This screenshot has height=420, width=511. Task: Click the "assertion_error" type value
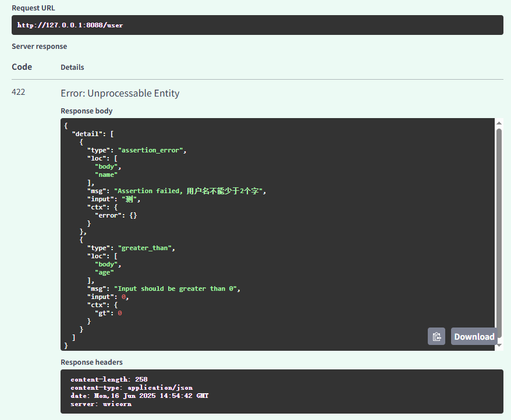150,150
